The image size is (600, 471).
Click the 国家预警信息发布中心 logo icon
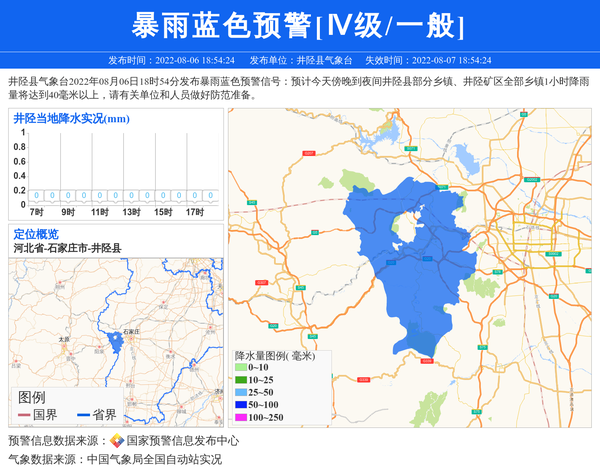[x=116, y=441]
